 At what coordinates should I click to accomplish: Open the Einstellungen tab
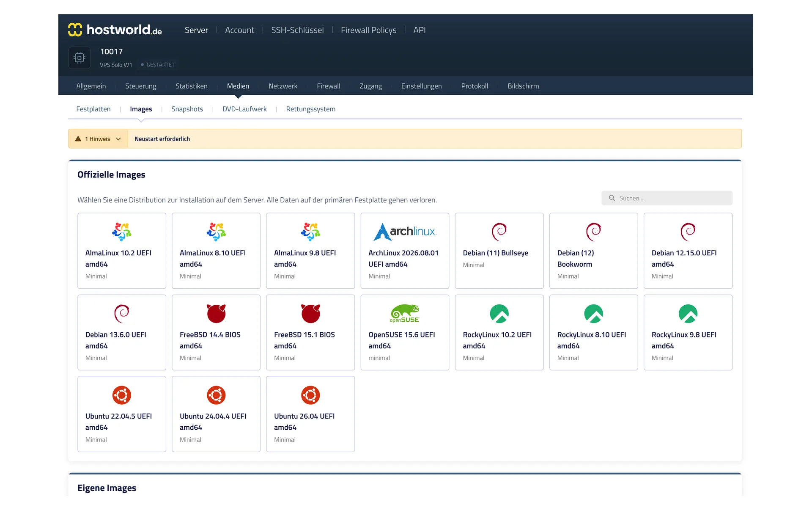tap(421, 86)
